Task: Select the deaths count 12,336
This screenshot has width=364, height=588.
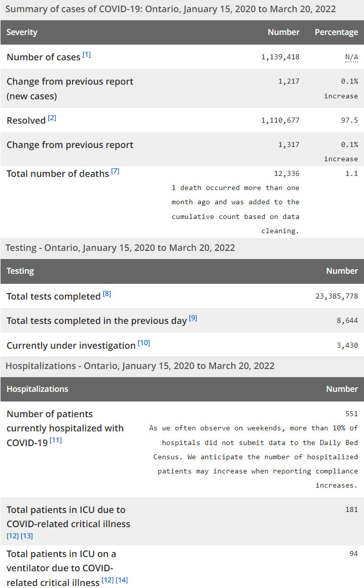Action: 286,173
